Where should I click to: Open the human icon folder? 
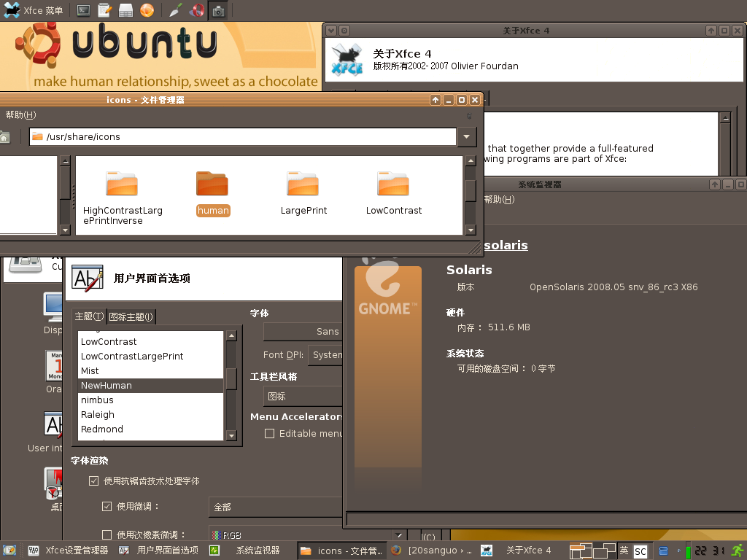point(213,194)
